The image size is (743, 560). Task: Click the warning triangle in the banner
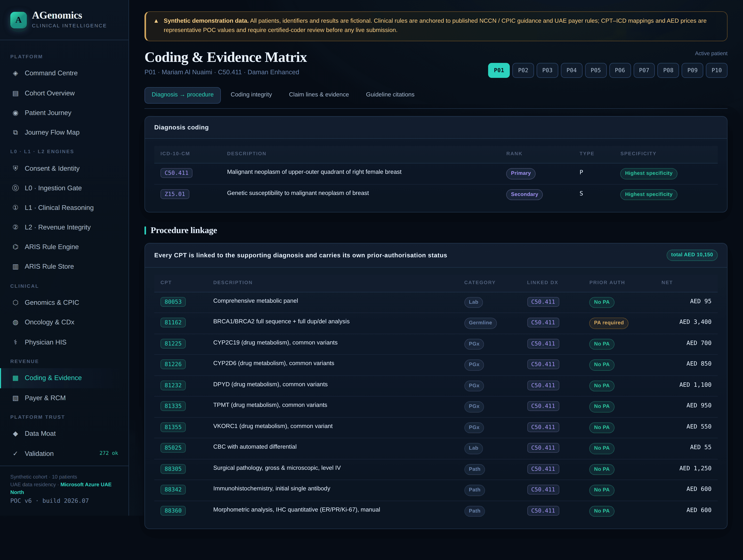coord(156,21)
